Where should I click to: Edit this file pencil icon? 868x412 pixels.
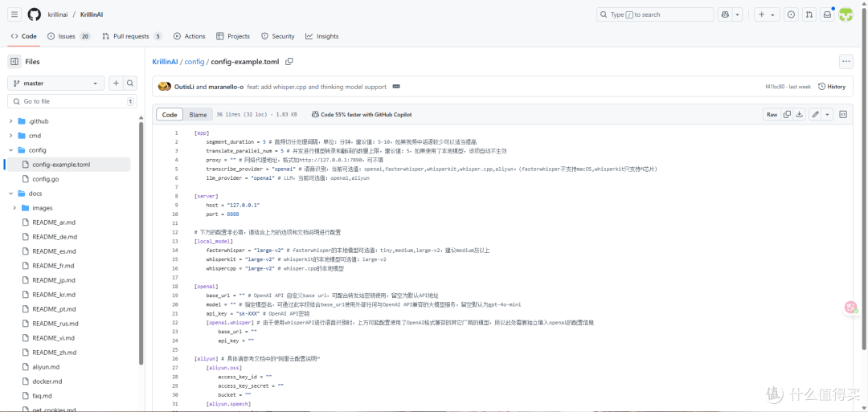[x=814, y=115]
